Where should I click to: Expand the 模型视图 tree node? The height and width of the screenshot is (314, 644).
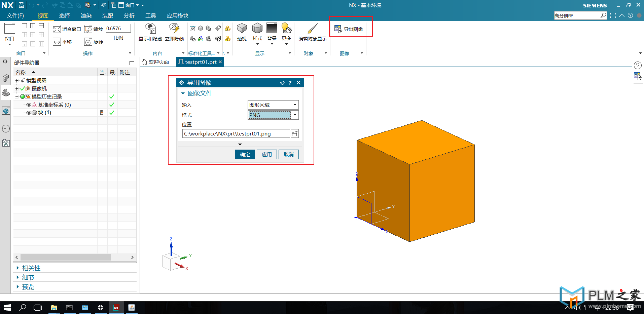16,81
